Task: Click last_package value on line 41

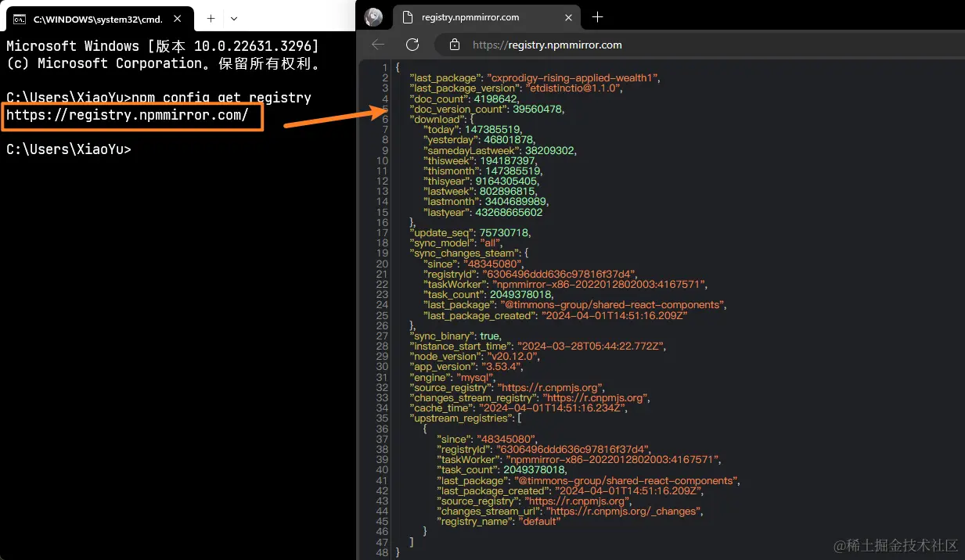Action: (627, 480)
